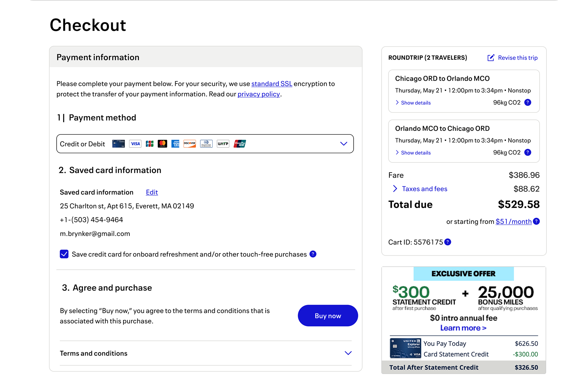Show details for Chicago ORD to Orlando MCO
This screenshot has height=381, width=588.
point(413,103)
